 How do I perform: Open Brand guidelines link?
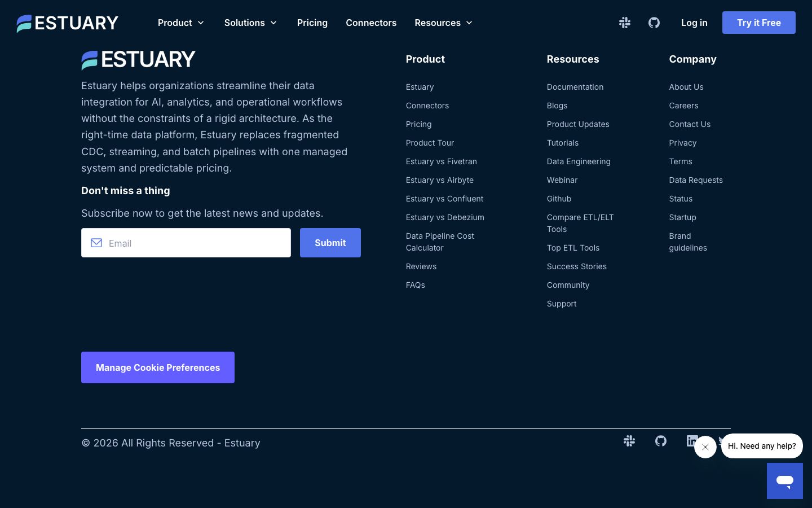point(688,242)
